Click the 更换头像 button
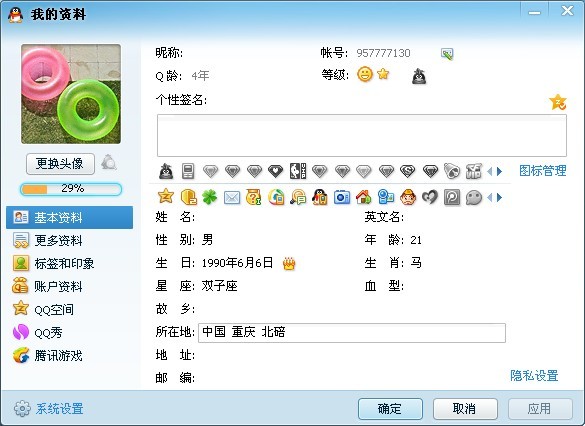 (x=60, y=163)
